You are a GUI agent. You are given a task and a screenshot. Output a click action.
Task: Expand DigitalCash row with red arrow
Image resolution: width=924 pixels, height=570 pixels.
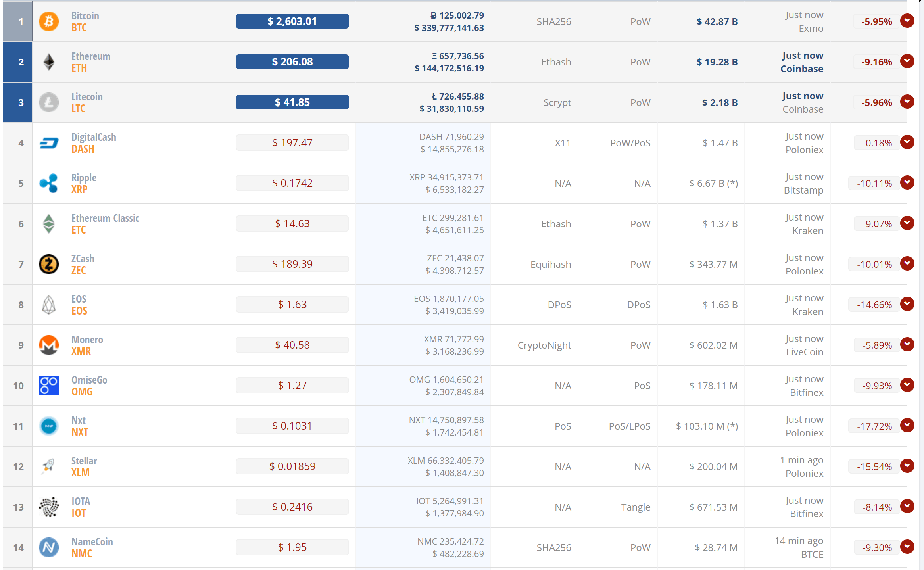(907, 142)
